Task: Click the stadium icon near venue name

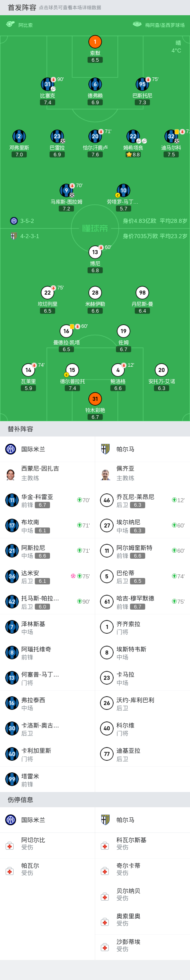Action: [x=137, y=24]
